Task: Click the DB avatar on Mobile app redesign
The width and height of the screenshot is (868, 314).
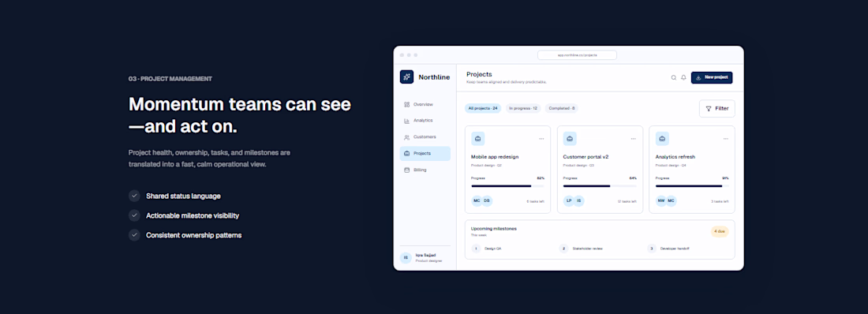Action: pyautogui.click(x=487, y=201)
